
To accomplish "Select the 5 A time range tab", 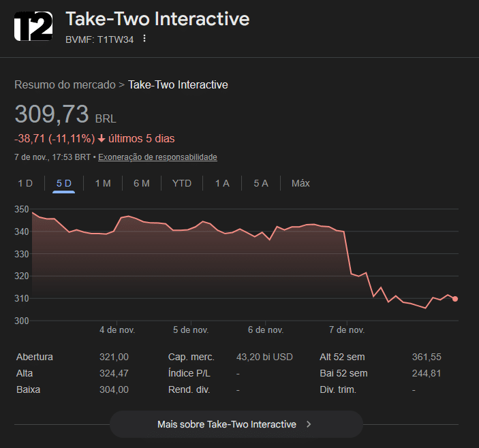I will 261,183.
